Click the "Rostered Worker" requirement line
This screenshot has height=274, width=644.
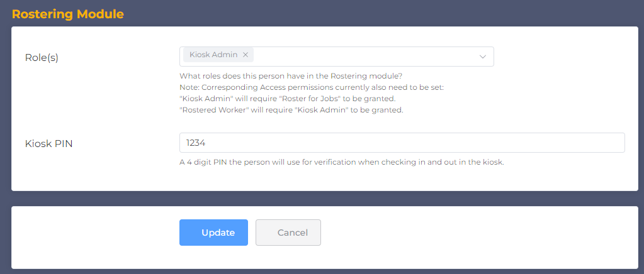click(x=291, y=110)
